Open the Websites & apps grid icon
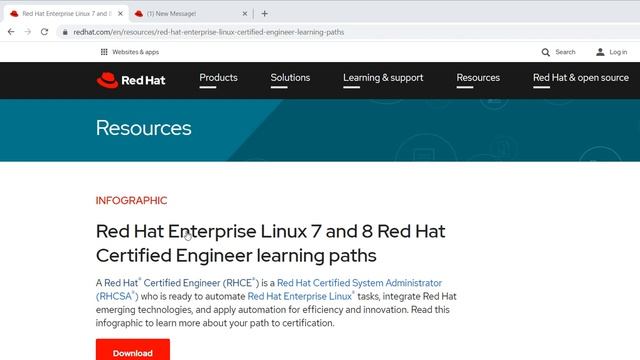This screenshot has height=360, width=640. [104, 52]
